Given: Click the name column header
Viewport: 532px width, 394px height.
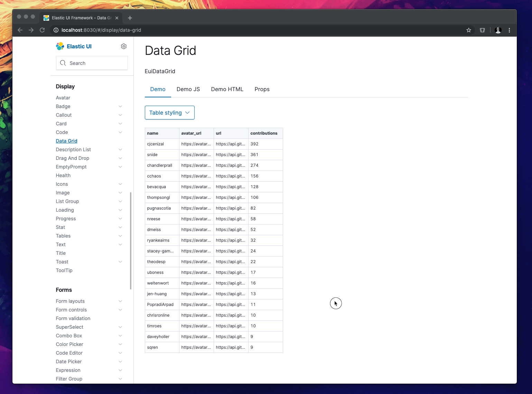Looking at the screenshot, I should 162,133.
